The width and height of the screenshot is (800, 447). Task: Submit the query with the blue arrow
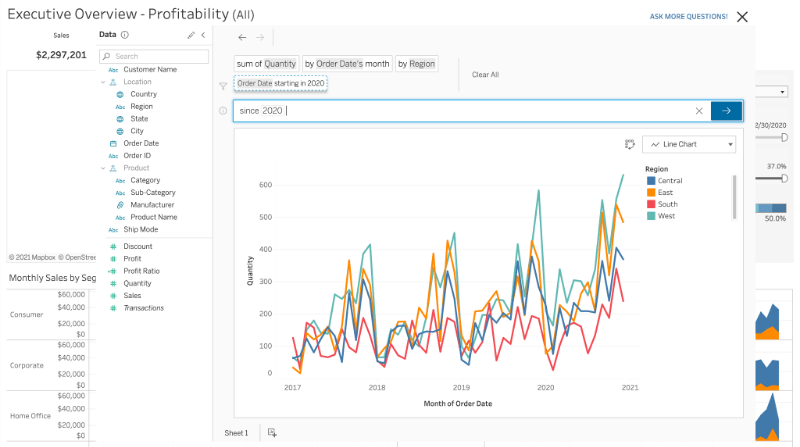point(726,111)
